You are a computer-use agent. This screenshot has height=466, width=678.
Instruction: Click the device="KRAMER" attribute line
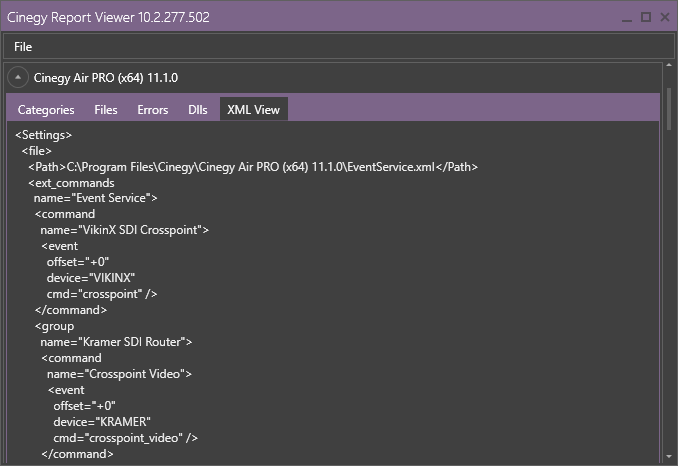(x=102, y=422)
